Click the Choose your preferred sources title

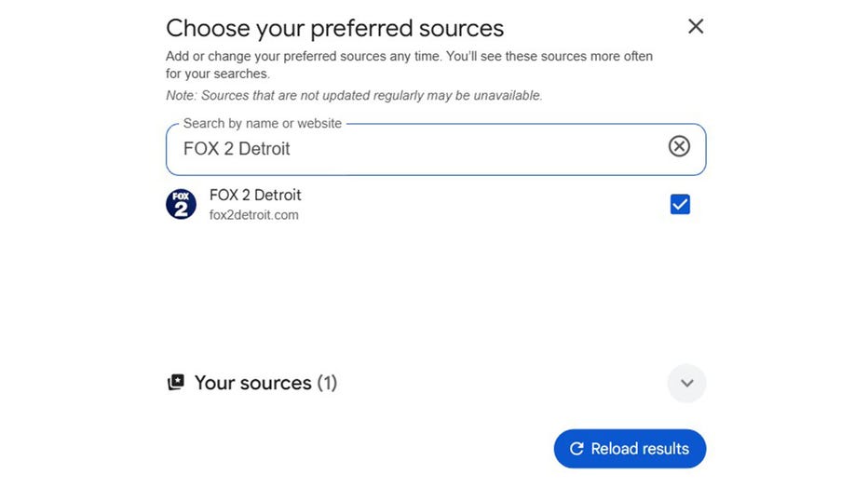(334, 28)
